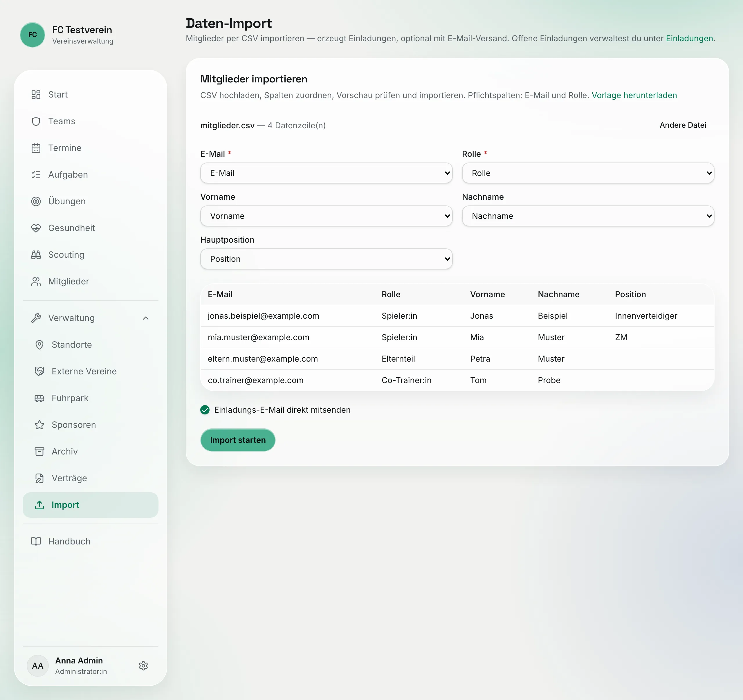Image resolution: width=743 pixels, height=700 pixels.
Task: Open the Mitglieder menu entry
Action: pyautogui.click(x=91, y=282)
